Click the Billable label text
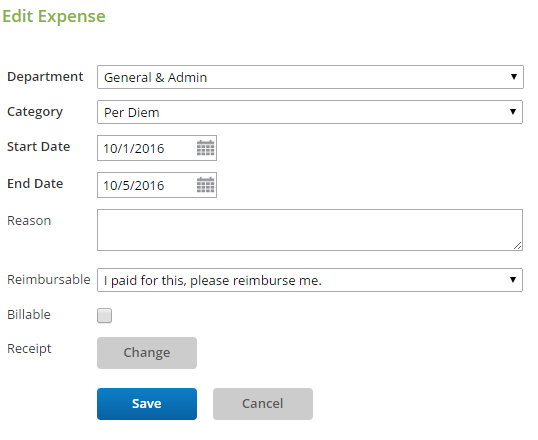The width and height of the screenshot is (538, 440). click(x=29, y=315)
